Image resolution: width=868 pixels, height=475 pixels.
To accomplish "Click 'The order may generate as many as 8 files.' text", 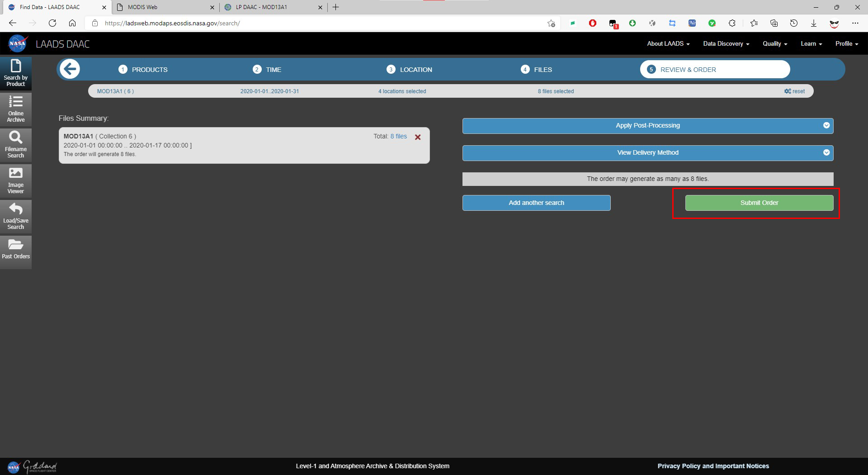I will pos(647,179).
